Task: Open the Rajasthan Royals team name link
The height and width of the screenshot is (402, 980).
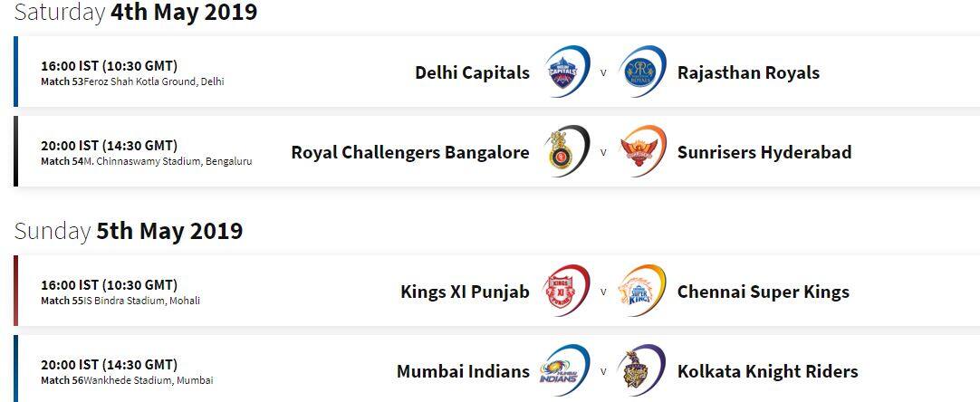Action: (x=748, y=72)
